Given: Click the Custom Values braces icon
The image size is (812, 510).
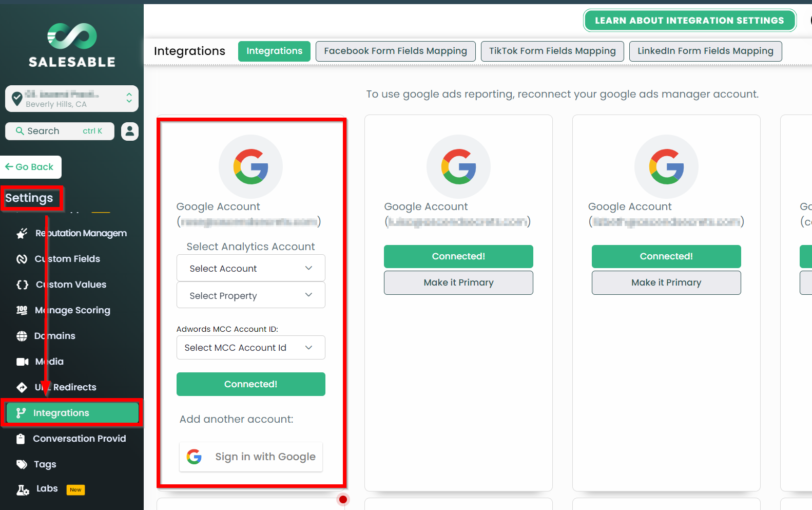Looking at the screenshot, I should [22, 285].
